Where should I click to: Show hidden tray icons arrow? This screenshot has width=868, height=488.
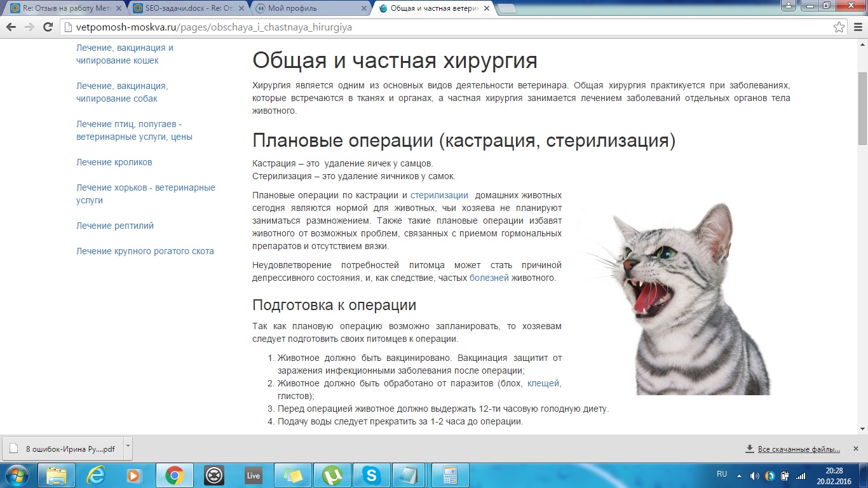click(738, 475)
